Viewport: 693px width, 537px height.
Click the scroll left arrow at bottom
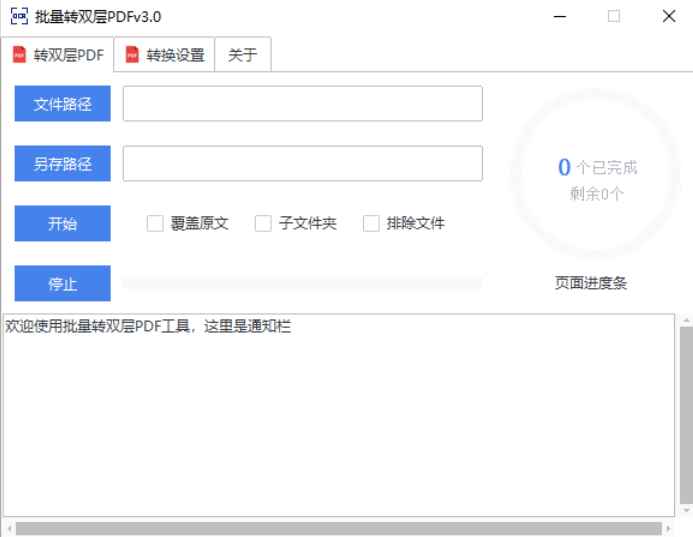point(10,528)
